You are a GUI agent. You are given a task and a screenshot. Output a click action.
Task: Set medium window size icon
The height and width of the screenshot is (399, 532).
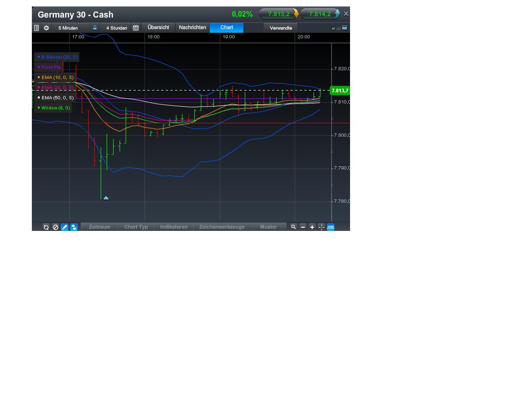tap(339, 28)
